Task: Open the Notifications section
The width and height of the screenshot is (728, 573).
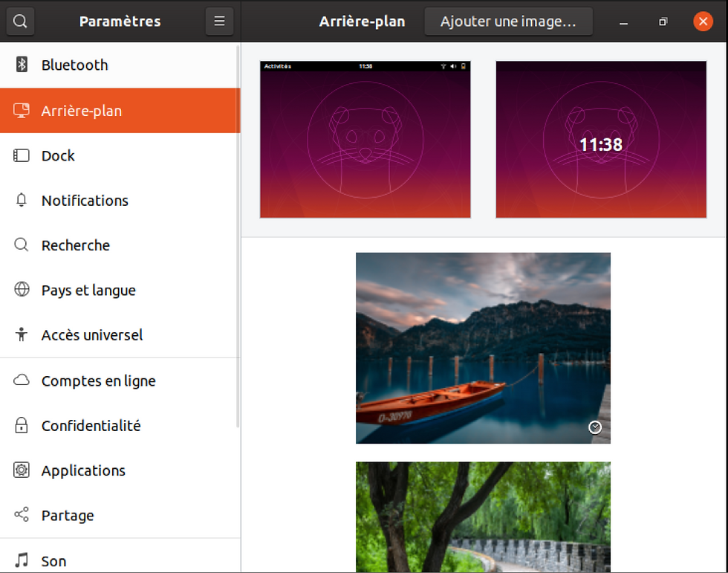Action: pyautogui.click(x=120, y=201)
